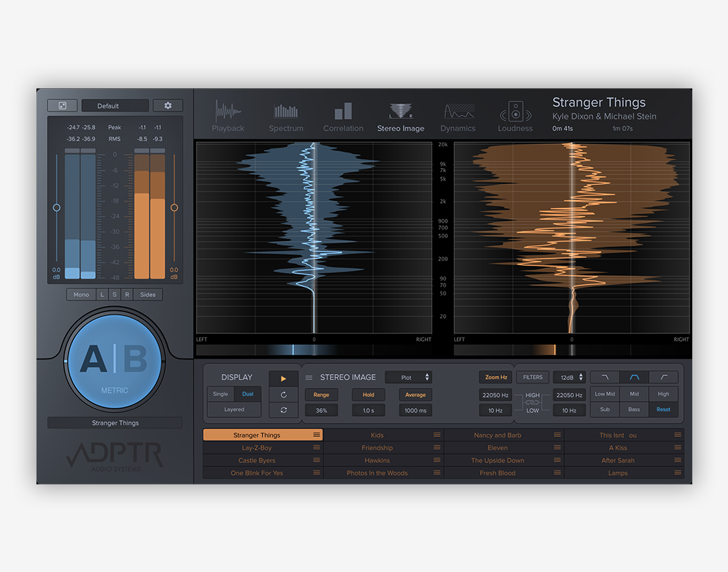Open the menu icon on Lay-Z-Boy track
This screenshot has width=728, height=572.
pos(316,447)
